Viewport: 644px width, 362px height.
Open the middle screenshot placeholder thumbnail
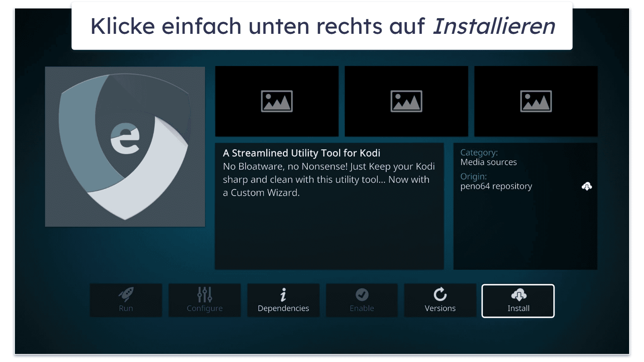[406, 101]
